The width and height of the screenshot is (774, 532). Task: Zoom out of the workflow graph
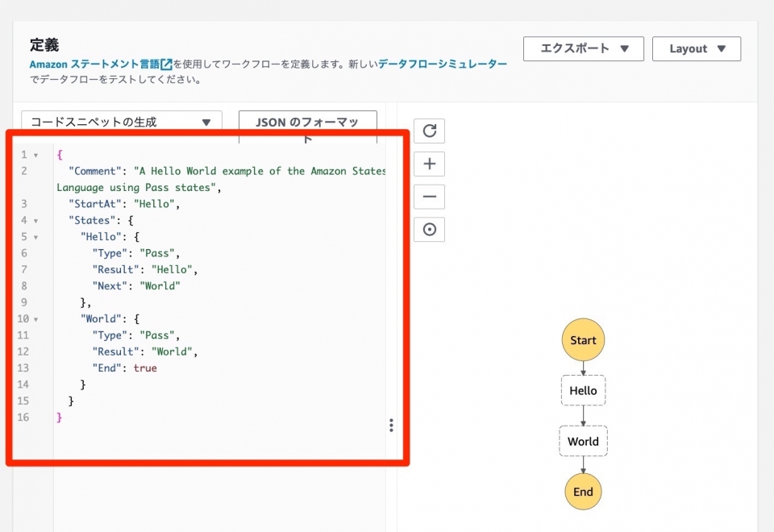point(429,197)
